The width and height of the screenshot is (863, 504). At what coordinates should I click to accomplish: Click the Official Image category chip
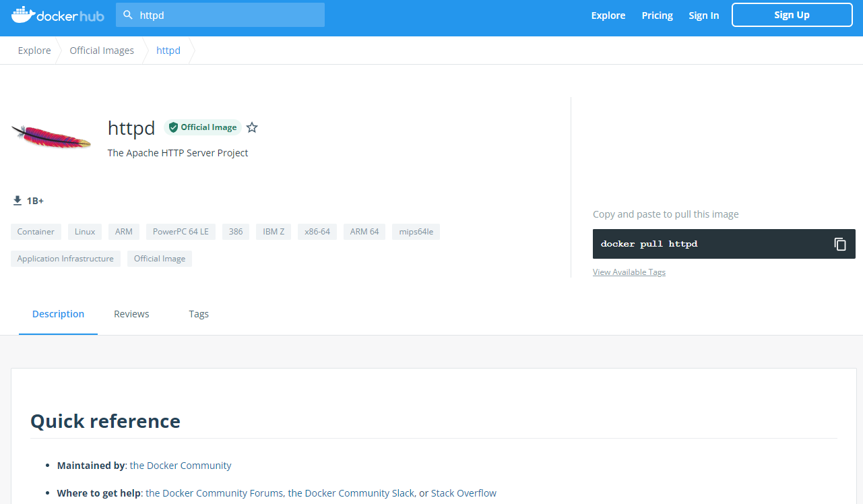(160, 259)
